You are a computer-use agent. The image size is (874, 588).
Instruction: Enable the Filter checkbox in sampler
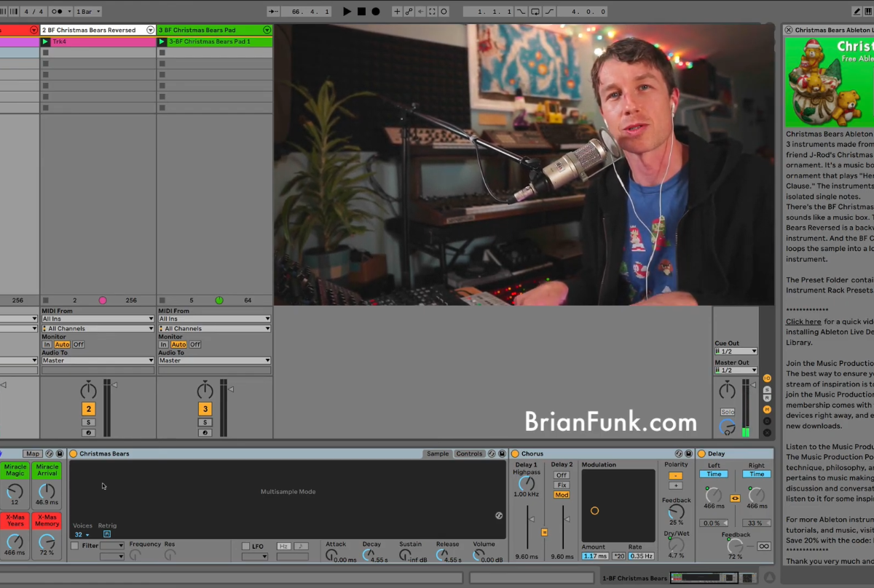74,546
